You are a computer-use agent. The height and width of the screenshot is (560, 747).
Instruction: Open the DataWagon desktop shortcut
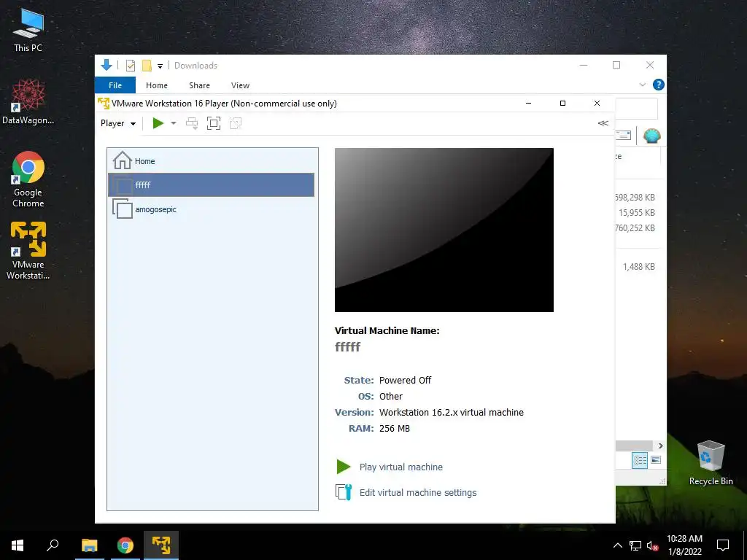tap(28, 102)
